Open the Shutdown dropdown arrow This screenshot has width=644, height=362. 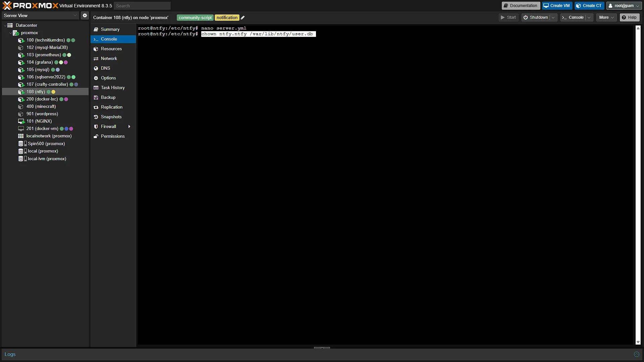click(x=553, y=17)
